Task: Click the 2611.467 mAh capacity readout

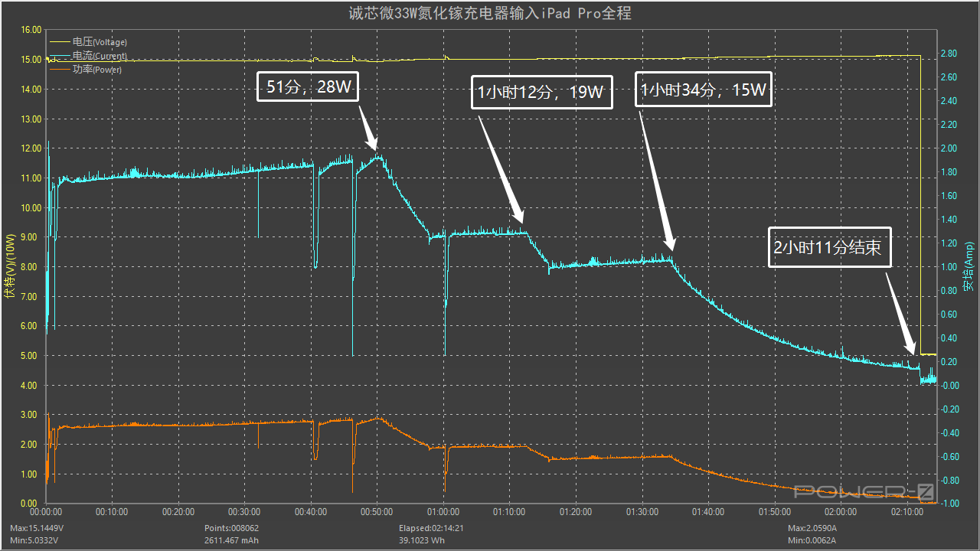Action: click(x=232, y=540)
